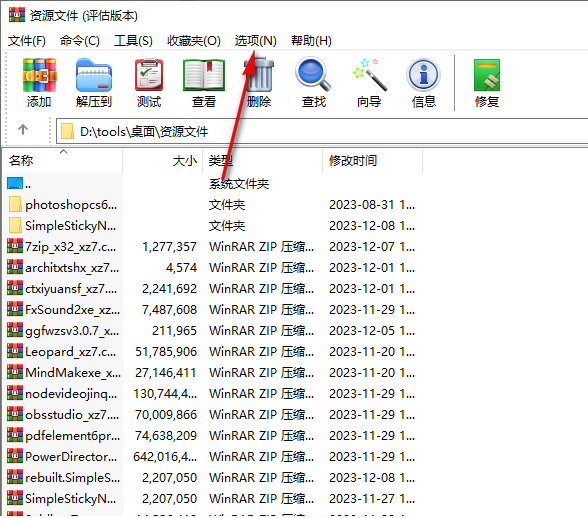Select file name nodevideojinq...
The image size is (588, 518).
point(71,393)
